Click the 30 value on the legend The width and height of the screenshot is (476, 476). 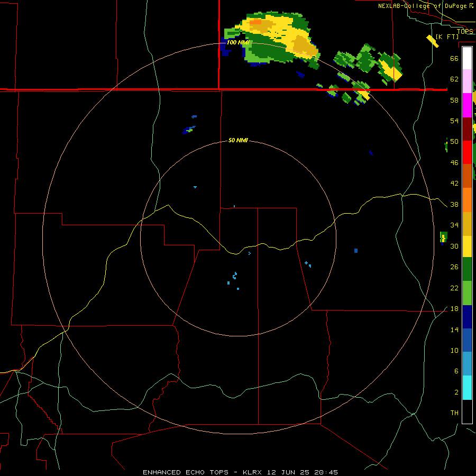[454, 246]
